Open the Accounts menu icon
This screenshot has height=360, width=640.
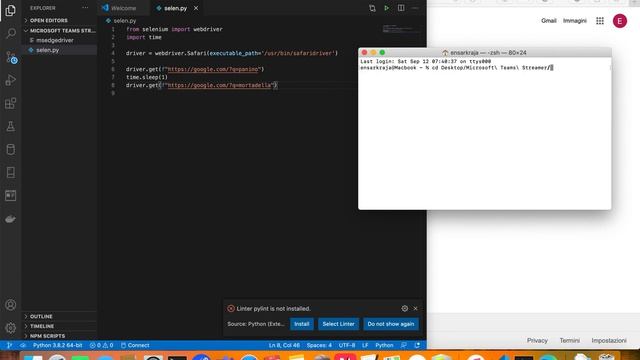[x=11, y=304]
